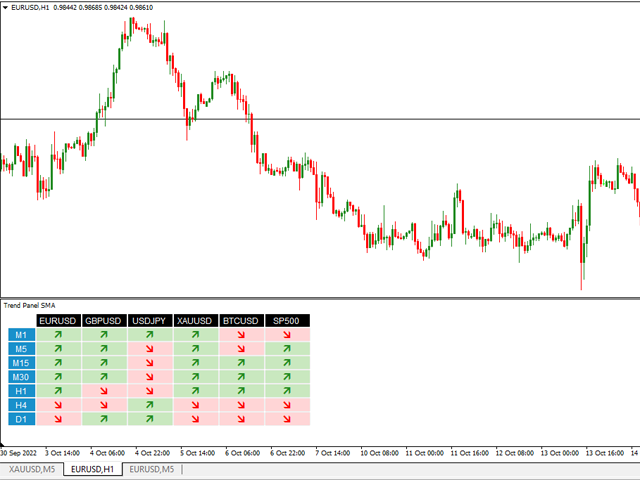This screenshot has width=640, height=480.
Task: Click SP500 M5 up-trend arrow
Action: pyautogui.click(x=287, y=349)
